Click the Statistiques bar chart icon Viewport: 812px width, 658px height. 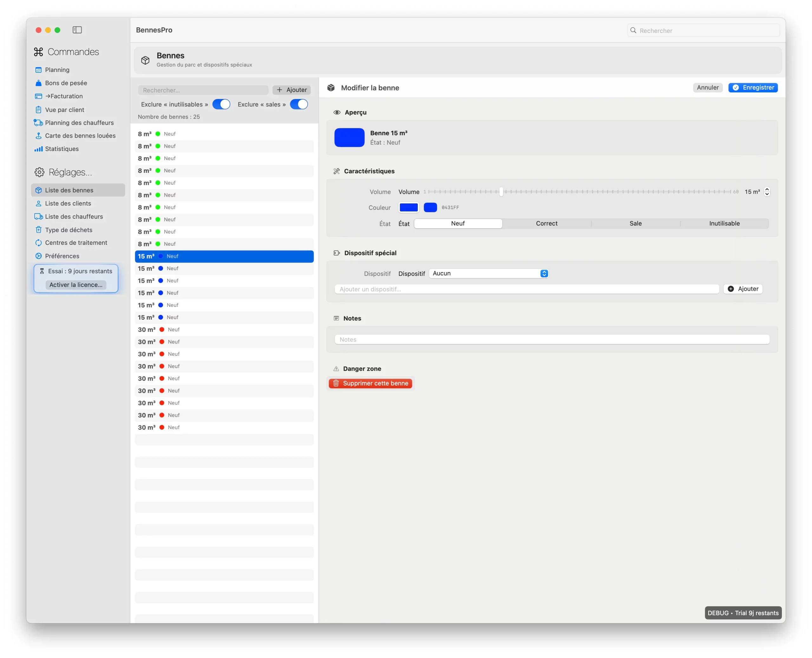(x=38, y=149)
